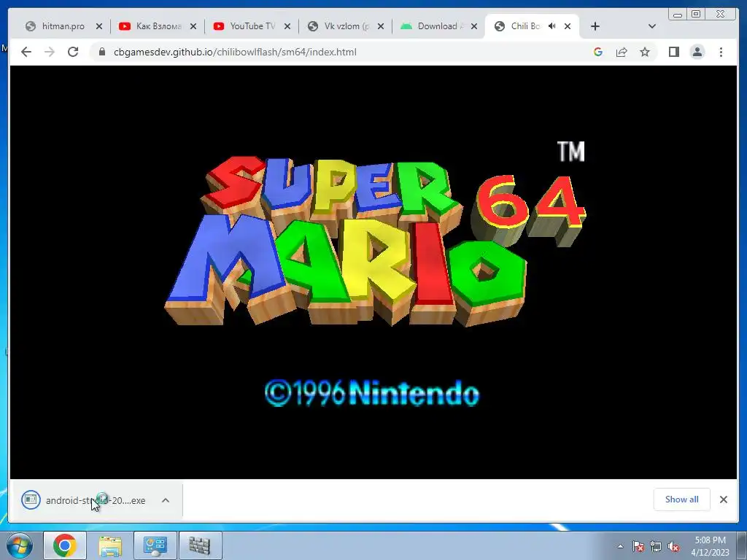Close the Vk vzlom tab

(381, 26)
